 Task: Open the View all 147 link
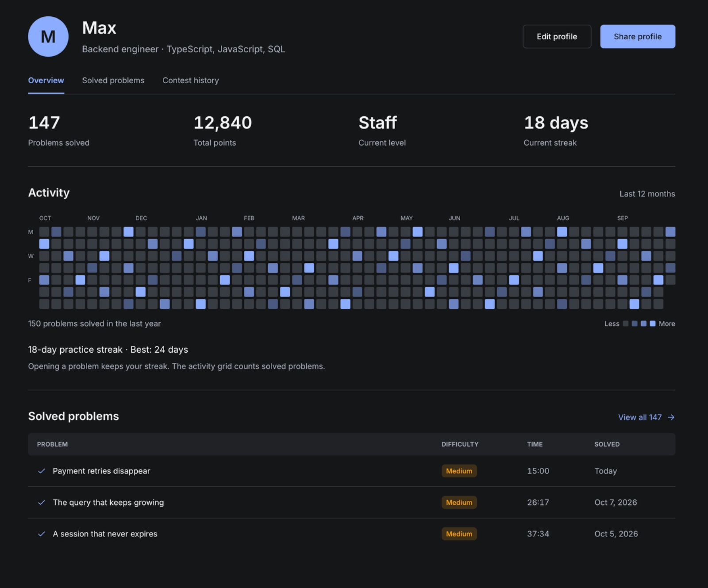[x=646, y=417]
